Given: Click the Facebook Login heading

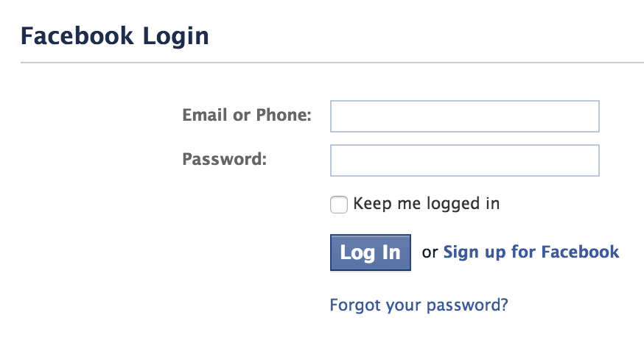Looking at the screenshot, I should pyautogui.click(x=114, y=35).
